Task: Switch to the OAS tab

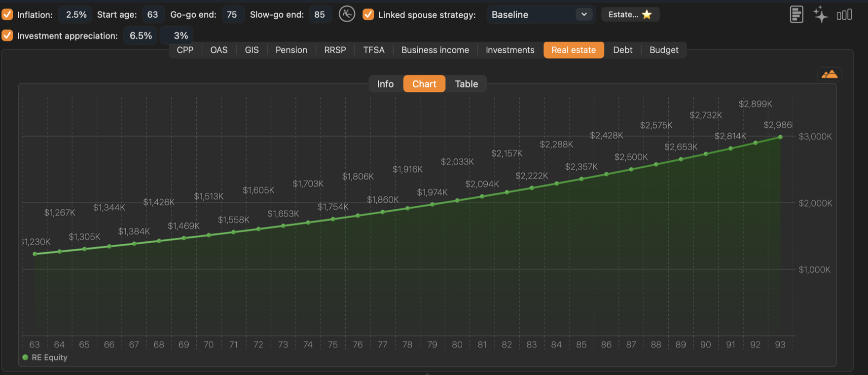Action: click(x=219, y=50)
